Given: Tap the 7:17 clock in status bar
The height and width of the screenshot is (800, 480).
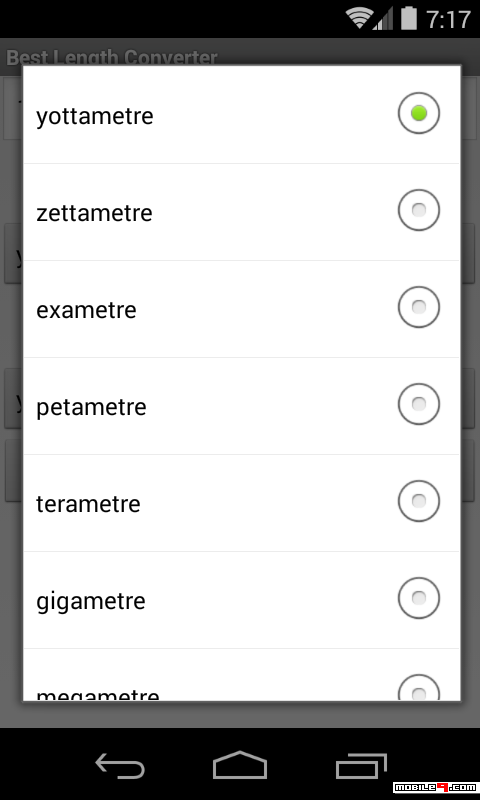Looking at the screenshot, I should pos(448,20).
